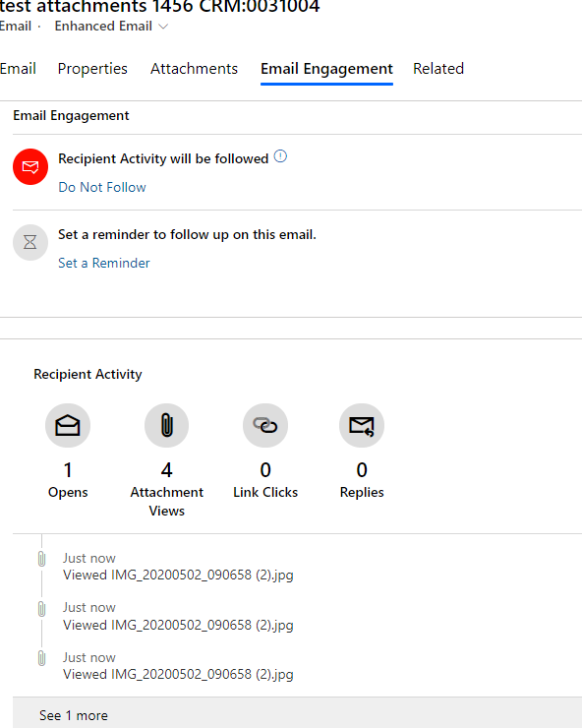
Task: Open the Enhanced Email form dropdown chevron
Action: pyautogui.click(x=163, y=27)
